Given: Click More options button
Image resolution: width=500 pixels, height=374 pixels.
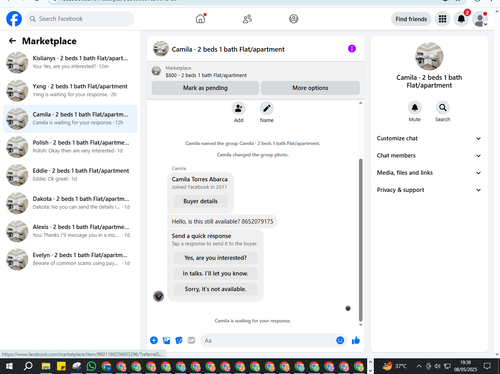Looking at the screenshot, I should point(310,88).
